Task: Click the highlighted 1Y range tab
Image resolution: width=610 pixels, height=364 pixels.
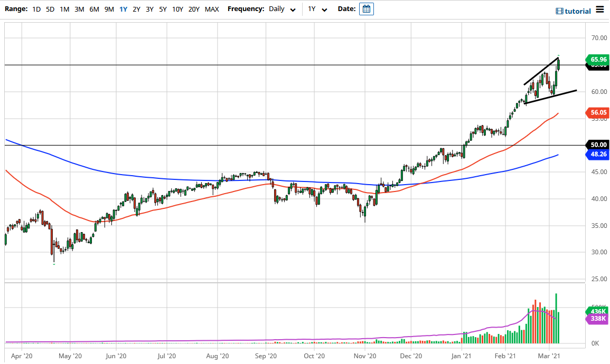Action: (x=123, y=9)
